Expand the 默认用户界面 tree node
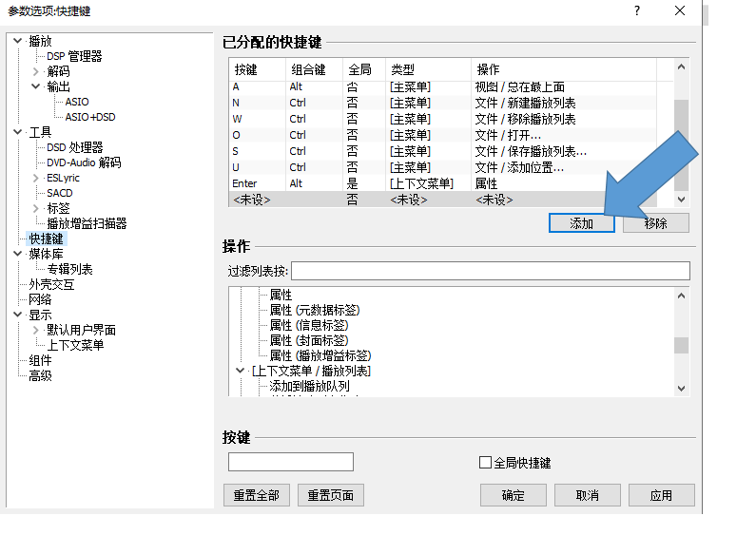Screen dimensions: 756x535 36,330
